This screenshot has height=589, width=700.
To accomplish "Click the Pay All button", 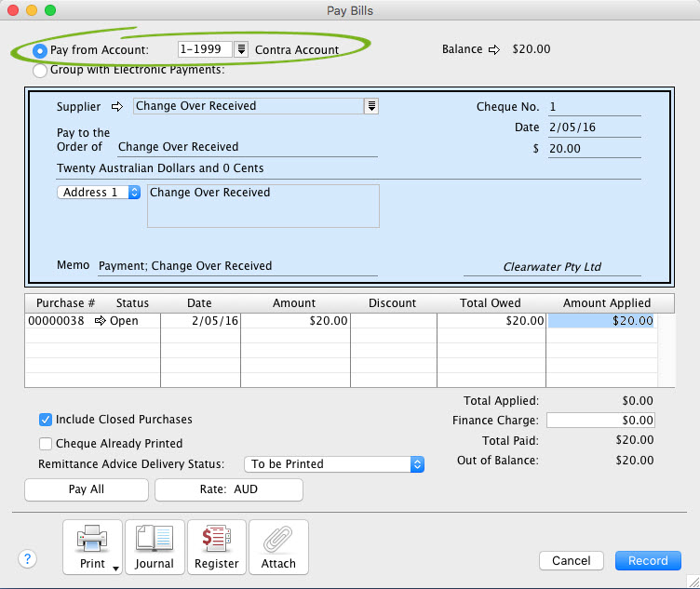I will (x=87, y=489).
